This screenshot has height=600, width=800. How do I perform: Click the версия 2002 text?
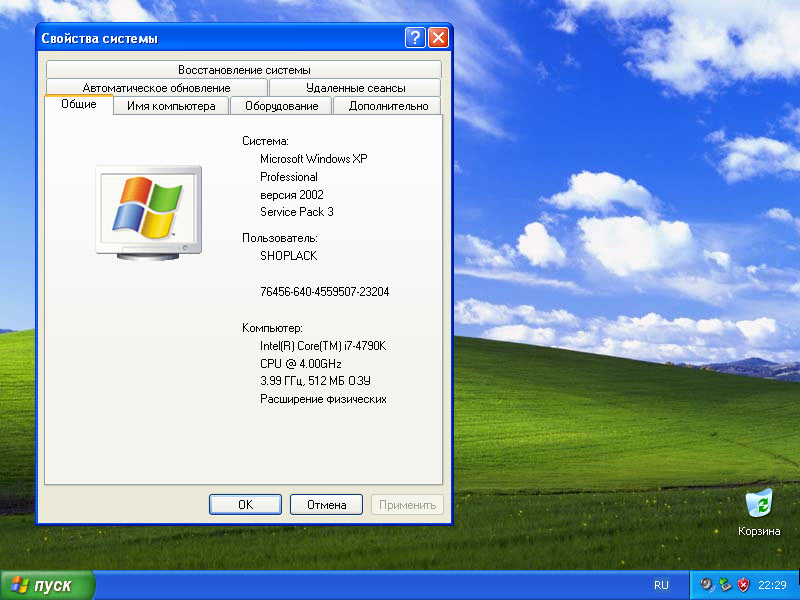pos(292,194)
